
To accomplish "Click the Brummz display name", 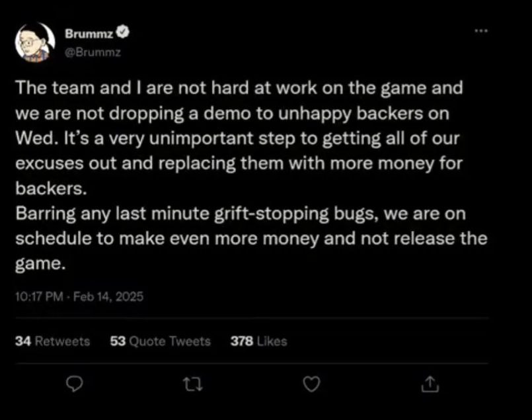I will coord(89,34).
